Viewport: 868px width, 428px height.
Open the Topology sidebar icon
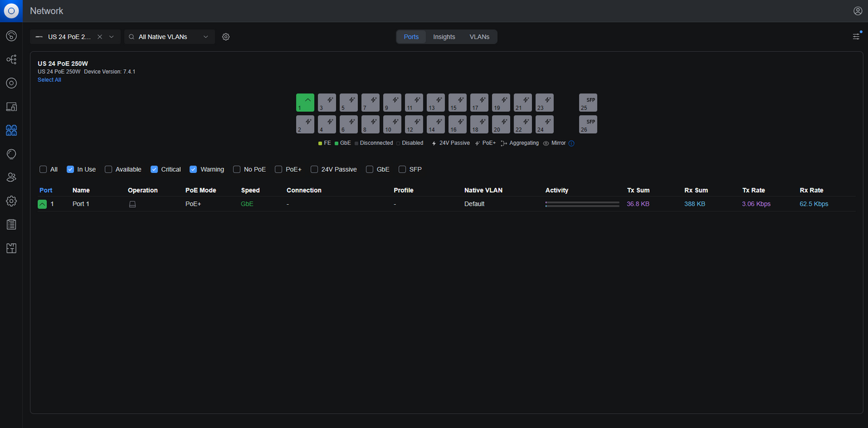pyautogui.click(x=11, y=59)
